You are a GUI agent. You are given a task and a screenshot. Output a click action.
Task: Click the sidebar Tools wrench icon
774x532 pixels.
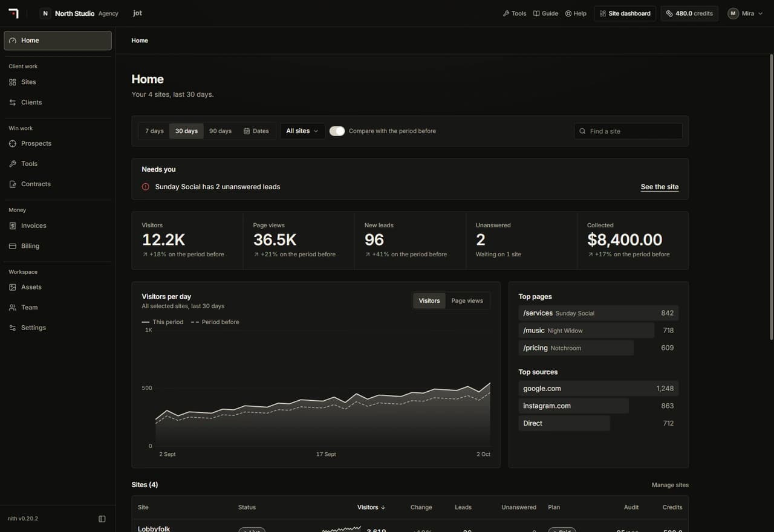(13, 164)
